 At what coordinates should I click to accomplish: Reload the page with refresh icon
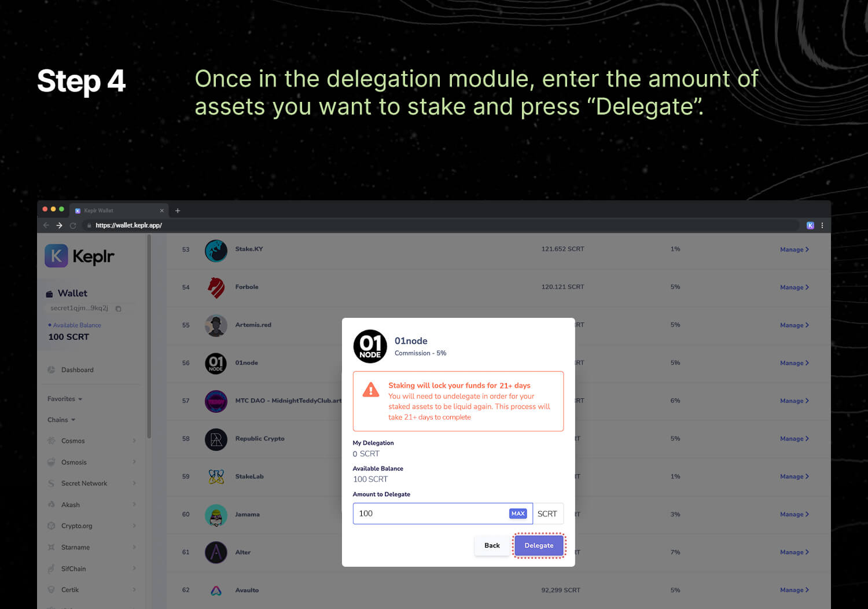[73, 225]
